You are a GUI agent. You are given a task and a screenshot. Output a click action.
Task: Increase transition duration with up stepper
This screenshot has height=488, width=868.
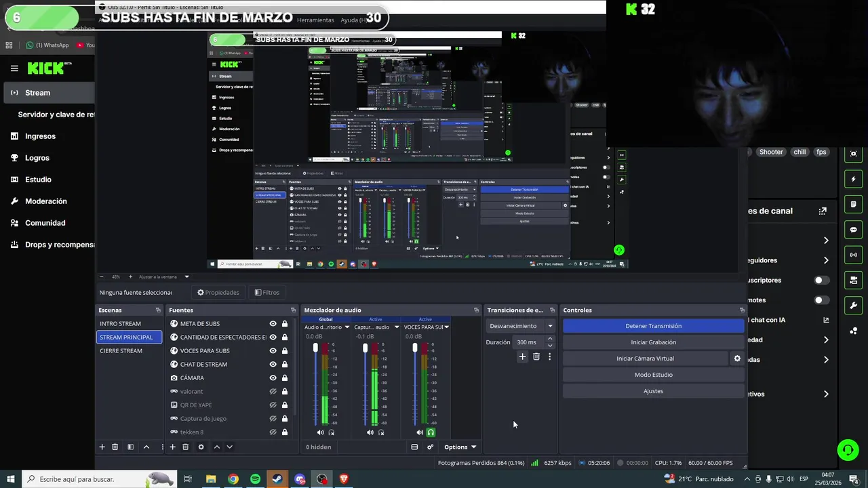point(549,339)
